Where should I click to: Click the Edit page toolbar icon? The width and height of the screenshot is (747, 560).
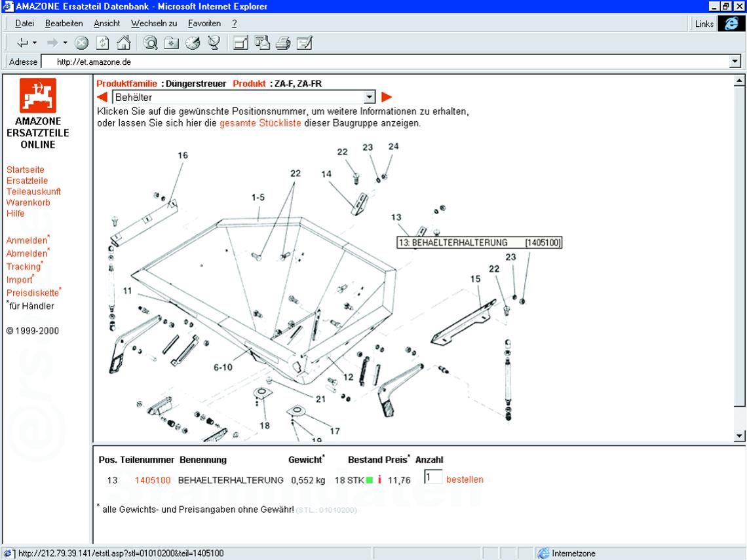coord(304,43)
